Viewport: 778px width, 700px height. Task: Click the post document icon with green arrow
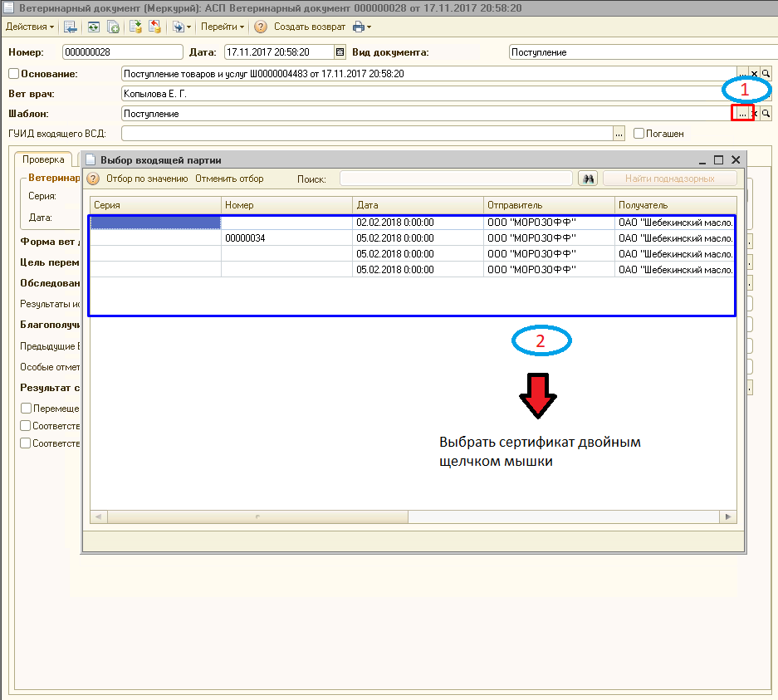coord(135,27)
